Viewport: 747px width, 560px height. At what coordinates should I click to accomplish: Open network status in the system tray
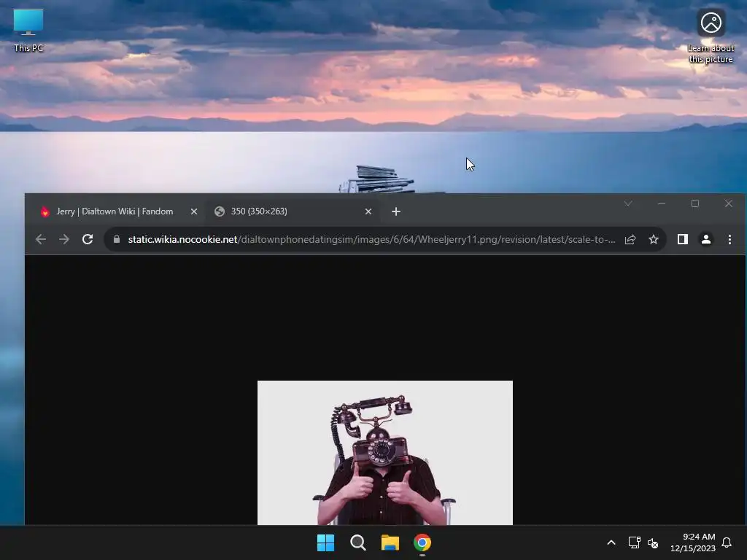tap(634, 542)
